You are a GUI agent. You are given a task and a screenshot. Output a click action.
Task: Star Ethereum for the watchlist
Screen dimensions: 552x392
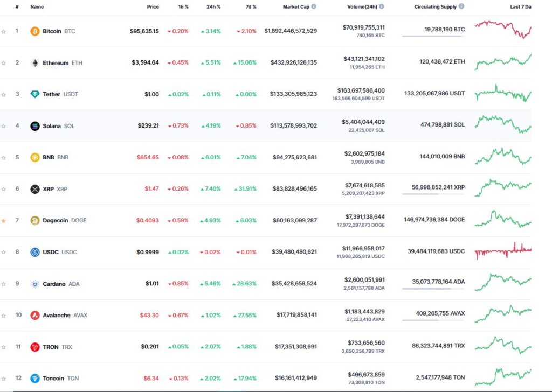pyautogui.click(x=4, y=63)
